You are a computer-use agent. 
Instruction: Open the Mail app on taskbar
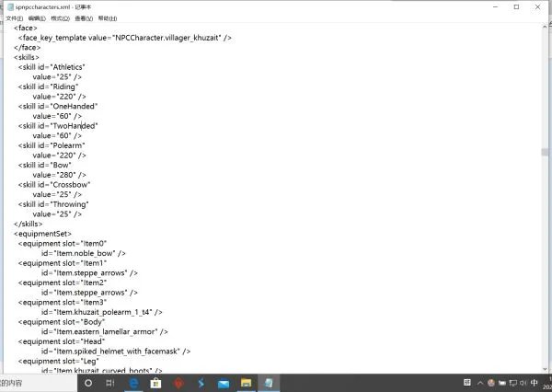[x=224, y=382]
